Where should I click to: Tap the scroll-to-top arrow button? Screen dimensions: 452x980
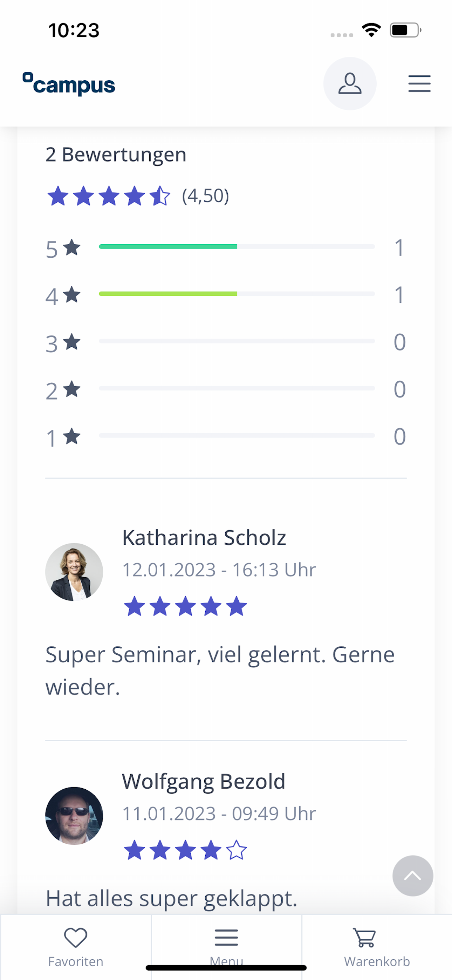pos(413,876)
